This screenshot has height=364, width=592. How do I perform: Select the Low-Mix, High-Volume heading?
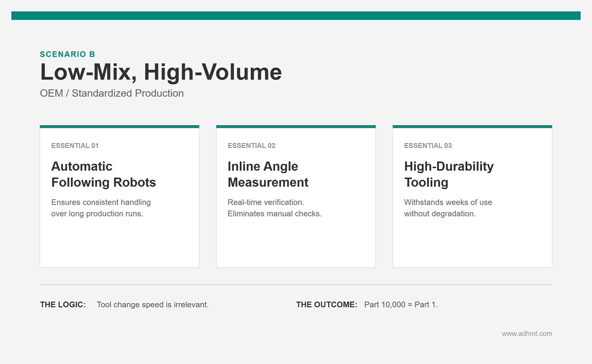(x=160, y=72)
